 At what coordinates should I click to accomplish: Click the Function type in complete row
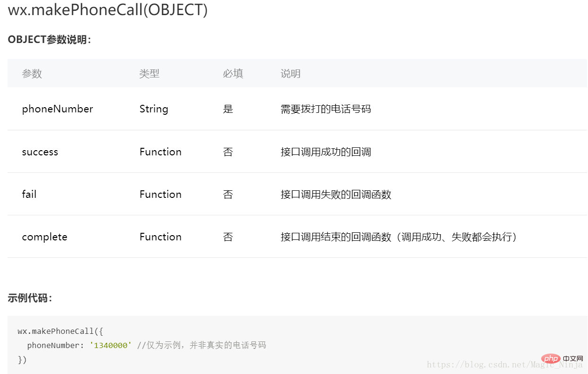pyautogui.click(x=161, y=237)
